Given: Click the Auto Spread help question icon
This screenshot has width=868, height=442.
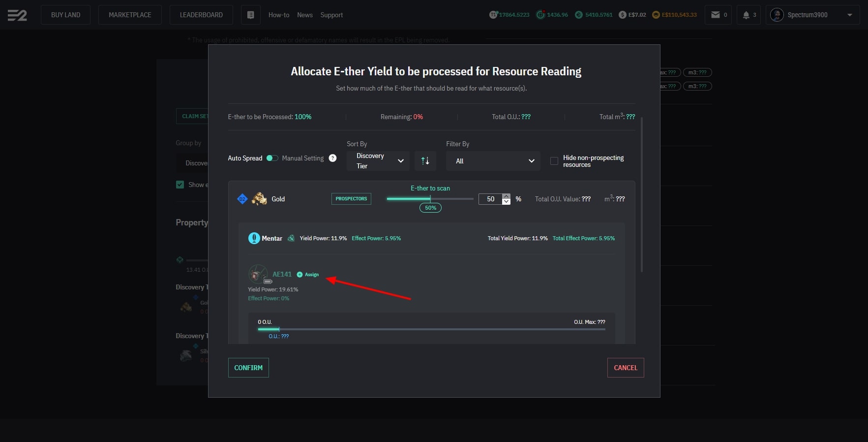Looking at the screenshot, I should pyautogui.click(x=332, y=158).
